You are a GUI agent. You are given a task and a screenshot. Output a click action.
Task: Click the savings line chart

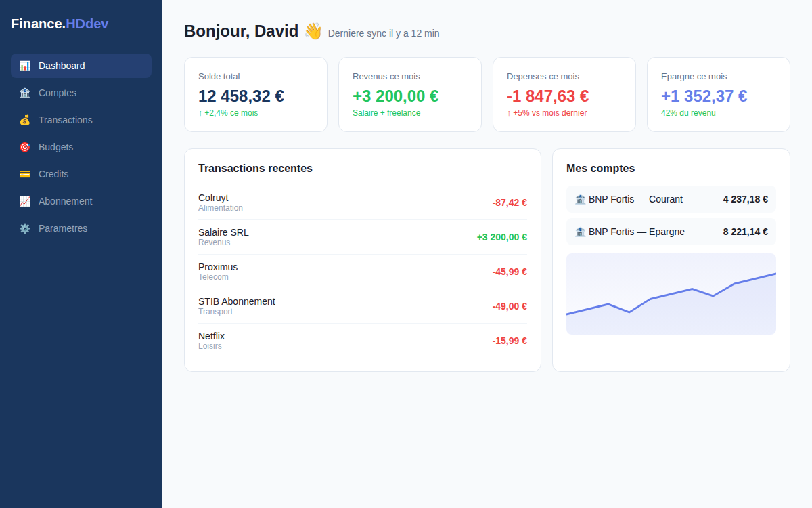point(671,293)
